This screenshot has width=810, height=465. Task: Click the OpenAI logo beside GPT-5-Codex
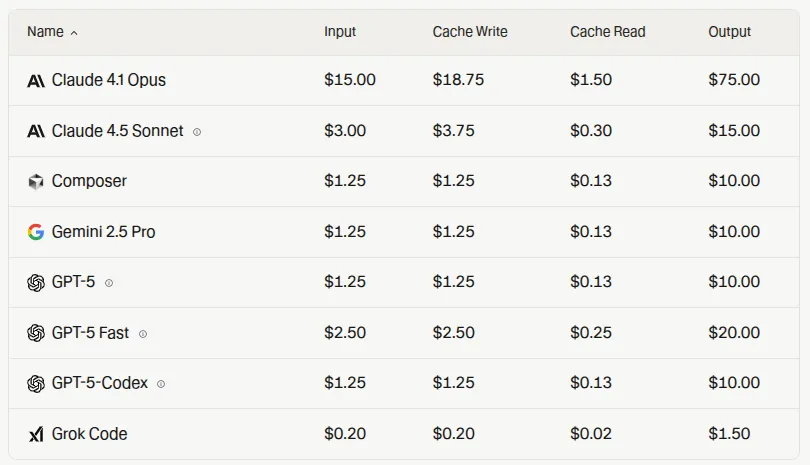point(36,383)
